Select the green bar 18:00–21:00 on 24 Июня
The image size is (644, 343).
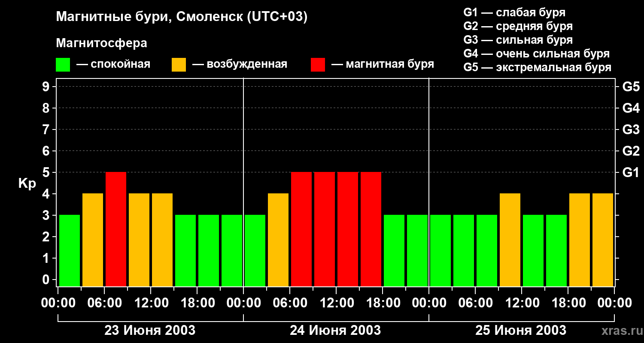tap(394, 250)
